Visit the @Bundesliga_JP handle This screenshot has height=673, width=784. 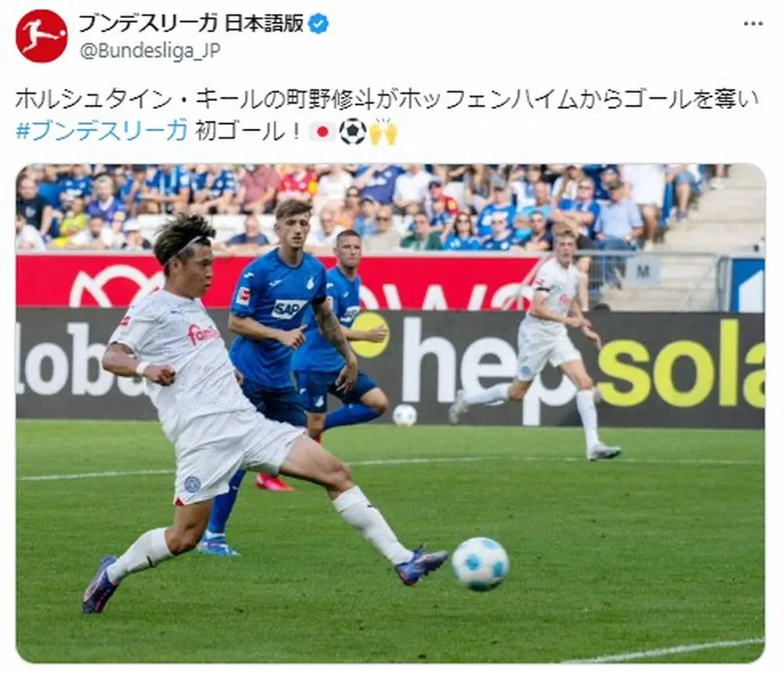pos(150,50)
